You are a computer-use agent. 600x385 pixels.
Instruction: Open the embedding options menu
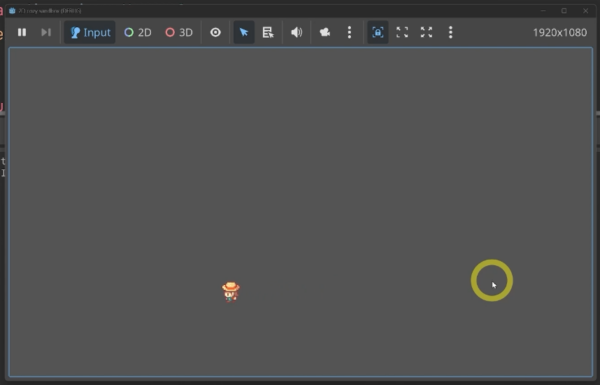pyautogui.click(x=450, y=33)
